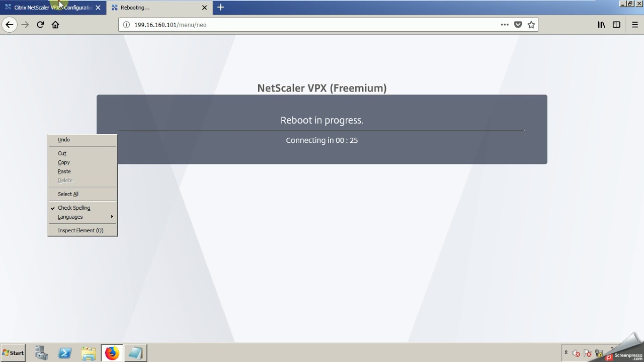The height and width of the screenshot is (362, 644).
Task: Click Select All in the context menu
Action: [x=83, y=194]
